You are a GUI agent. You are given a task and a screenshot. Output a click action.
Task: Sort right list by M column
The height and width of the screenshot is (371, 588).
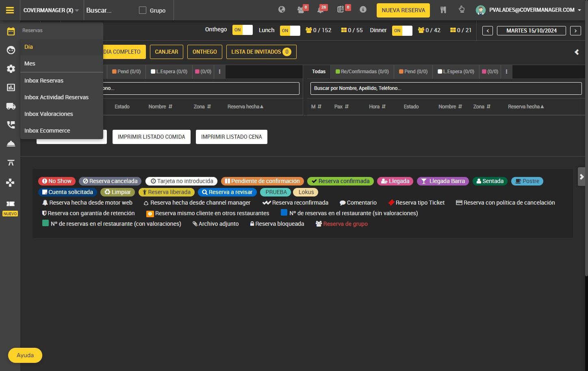pyautogui.click(x=316, y=107)
